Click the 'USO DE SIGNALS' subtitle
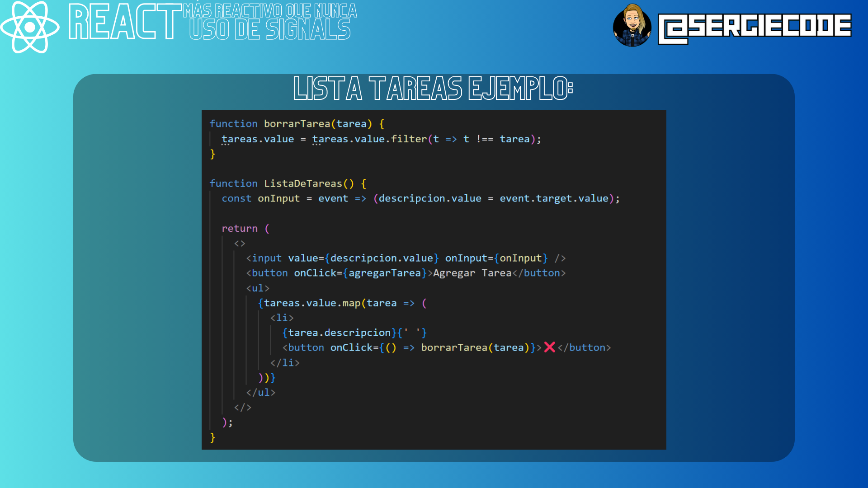This screenshot has width=868, height=488. [x=270, y=30]
